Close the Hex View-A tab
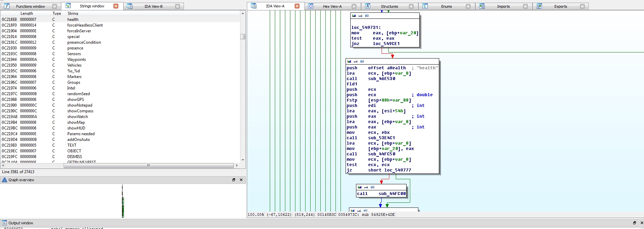The image size is (644, 229). coord(354,6)
